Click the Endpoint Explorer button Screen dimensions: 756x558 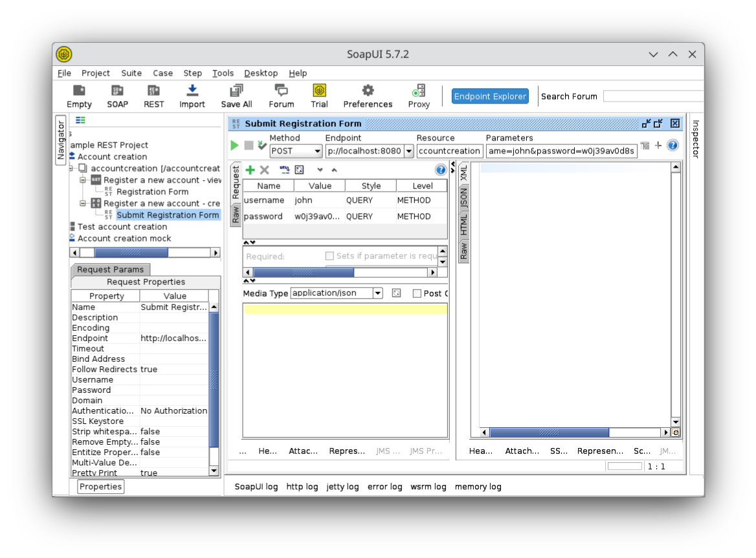[x=490, y=96]
